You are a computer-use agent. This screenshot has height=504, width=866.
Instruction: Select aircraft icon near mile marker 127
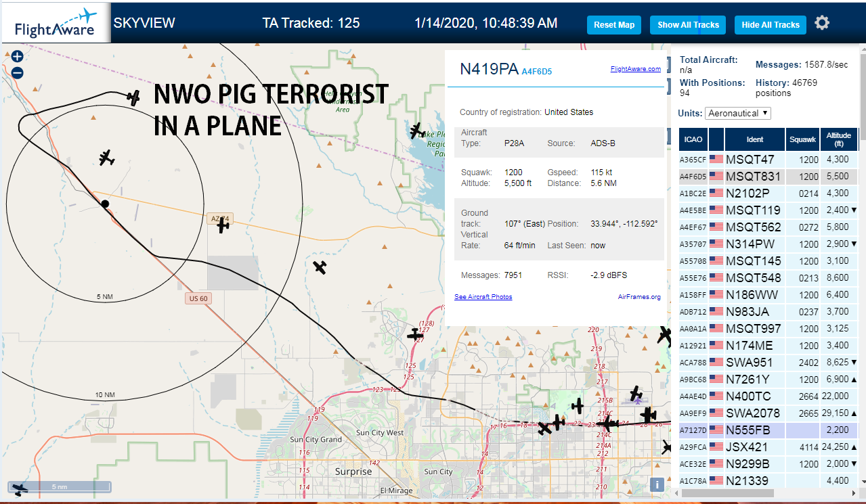(415, 334)
